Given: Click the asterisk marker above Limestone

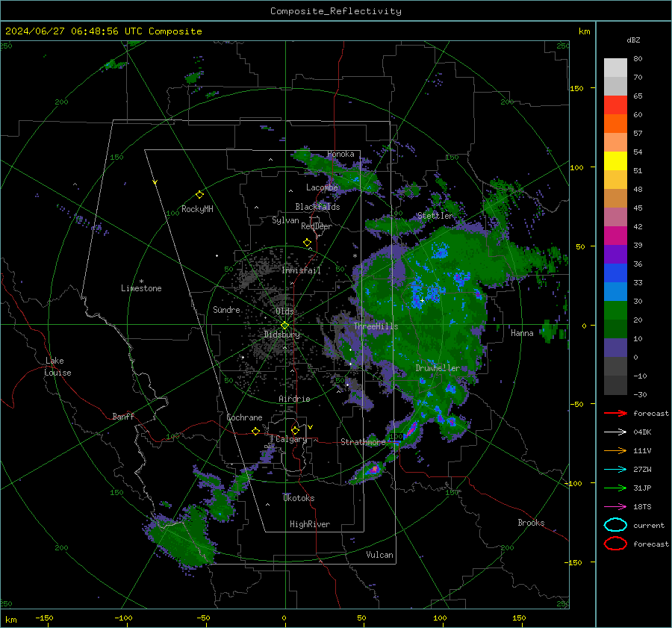Looking at the screenshot, I should (x=141, y=282).
